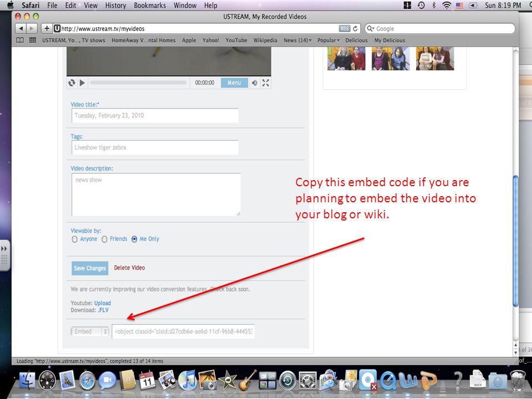
Task: Reload the page with the refresh icon
Action: tap(355, 29)
